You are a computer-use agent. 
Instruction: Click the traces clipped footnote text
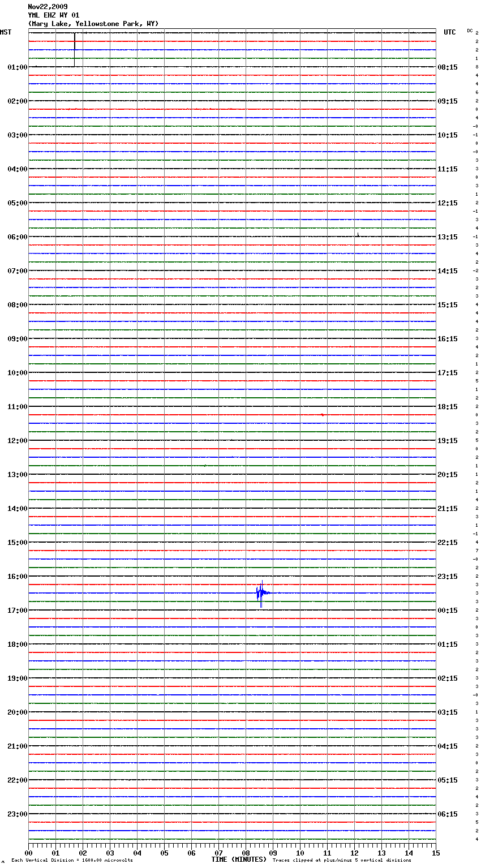(342, 861)
